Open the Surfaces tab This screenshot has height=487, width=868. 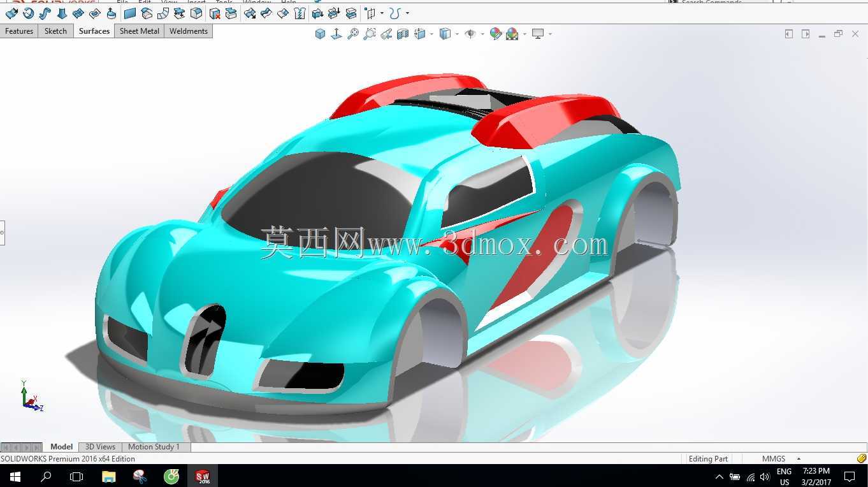pos(94,31)
